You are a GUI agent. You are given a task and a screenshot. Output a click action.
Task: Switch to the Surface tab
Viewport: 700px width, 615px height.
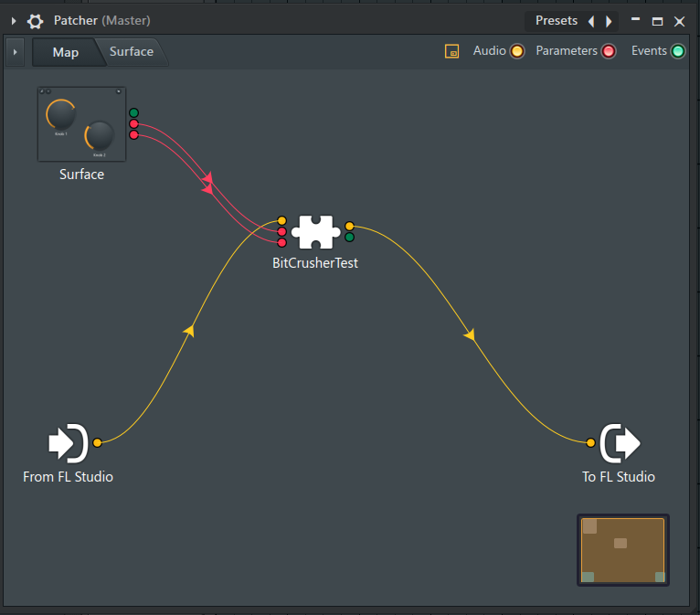pos(132,52)
